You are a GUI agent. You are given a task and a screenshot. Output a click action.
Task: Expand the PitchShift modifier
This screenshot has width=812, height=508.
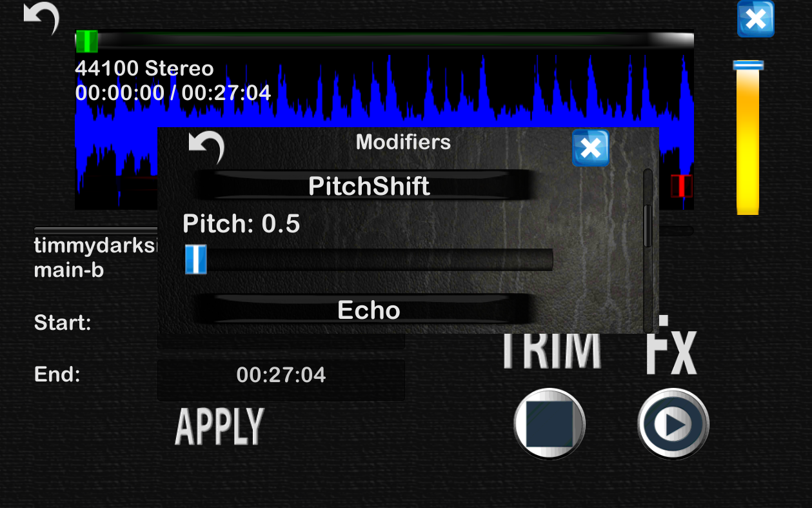(x=369, y=186)
